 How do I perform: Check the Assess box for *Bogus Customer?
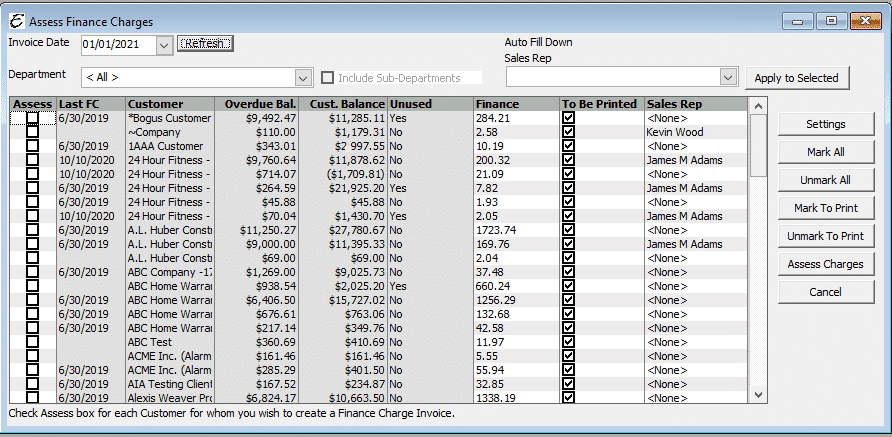[x=32, y=118]
